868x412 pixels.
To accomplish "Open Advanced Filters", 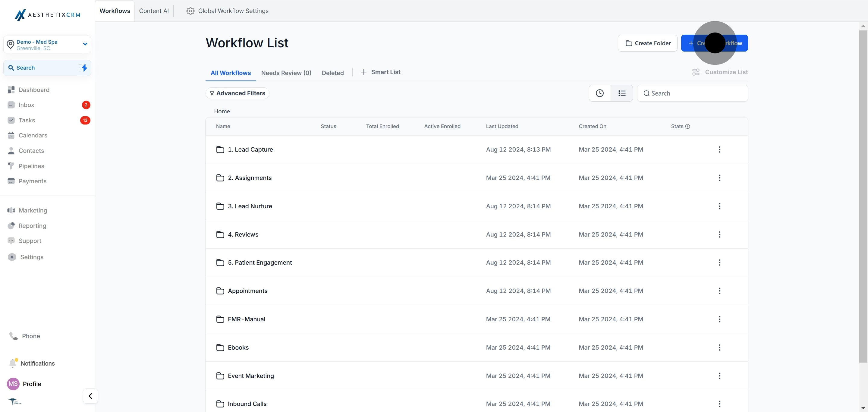I will [237, 93].
